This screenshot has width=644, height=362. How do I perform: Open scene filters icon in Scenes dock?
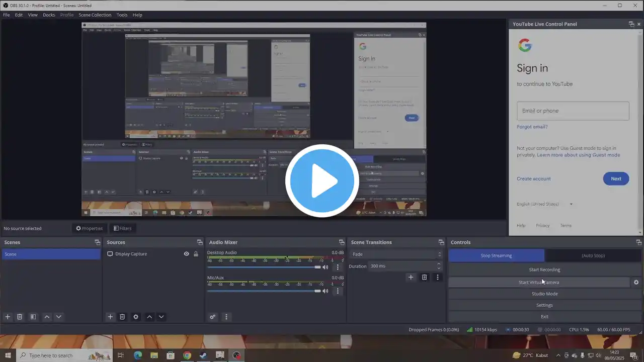33,317
